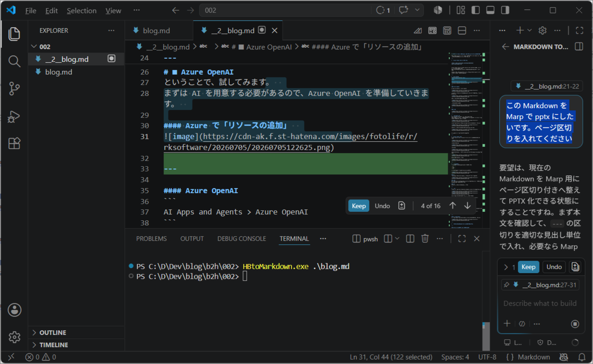593x364 pixels.
Task: Select blog.md in the Explorer tree
Action: click(77, 72)
